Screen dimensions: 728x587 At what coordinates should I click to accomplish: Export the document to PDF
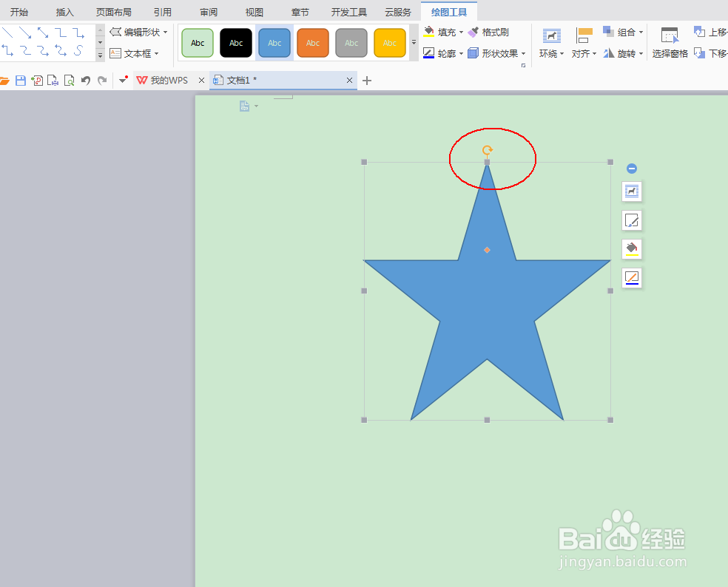coord(37,81)
